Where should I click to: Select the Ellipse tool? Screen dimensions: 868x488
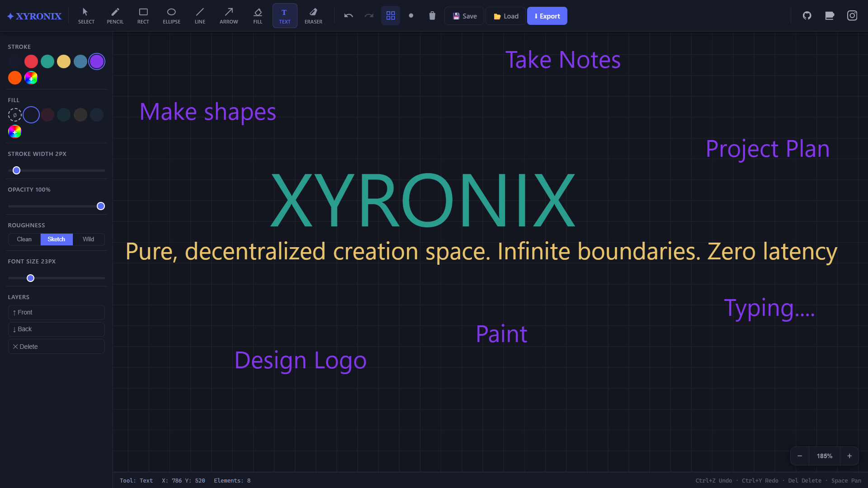[171, 15]
